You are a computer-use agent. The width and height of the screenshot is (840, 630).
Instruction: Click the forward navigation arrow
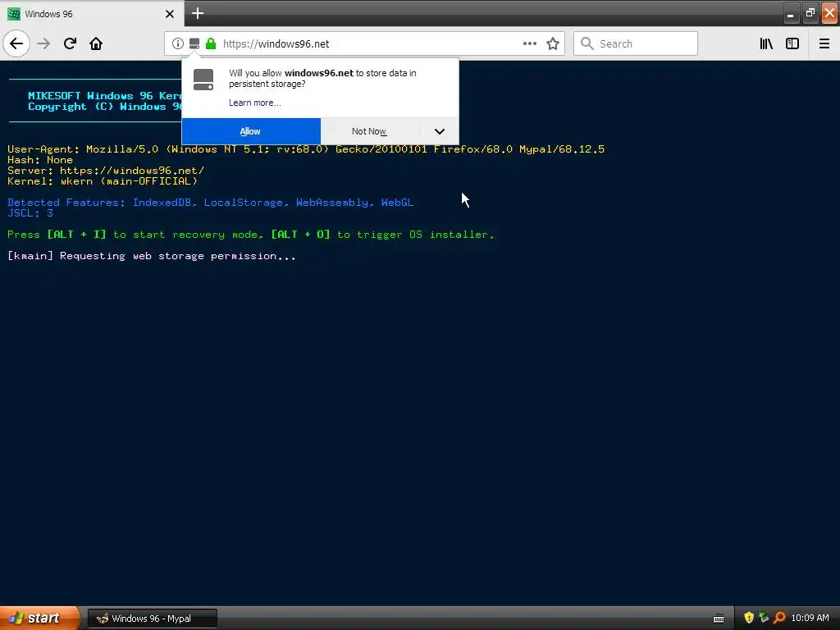(x=43, y=43)
